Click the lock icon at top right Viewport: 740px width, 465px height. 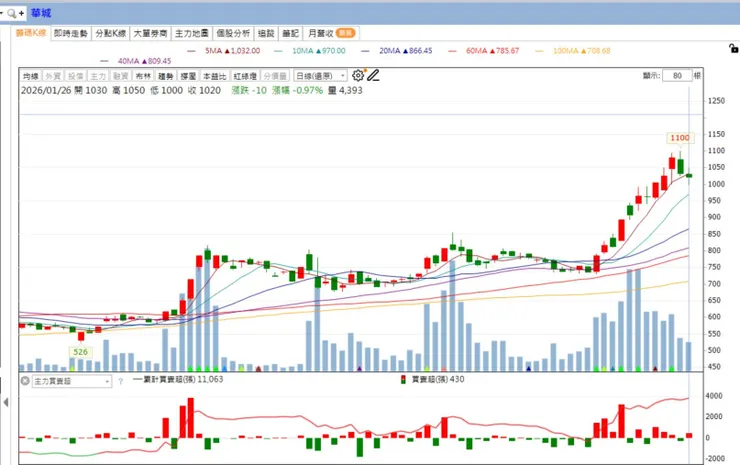(733, 48)
